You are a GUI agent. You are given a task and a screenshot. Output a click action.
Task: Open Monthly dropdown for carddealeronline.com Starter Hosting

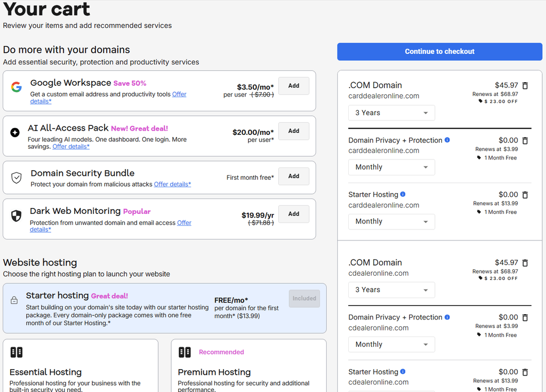click(391, 222)
